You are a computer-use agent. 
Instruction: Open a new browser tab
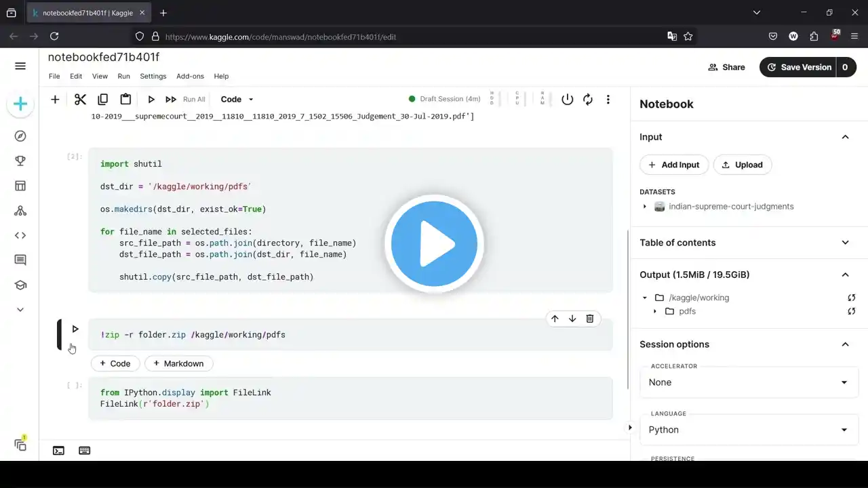click(x=163, y=13)
